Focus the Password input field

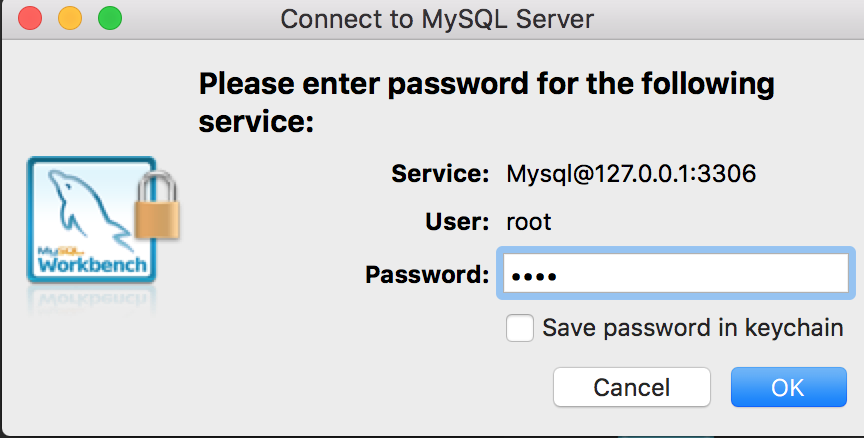pos(676,273)
